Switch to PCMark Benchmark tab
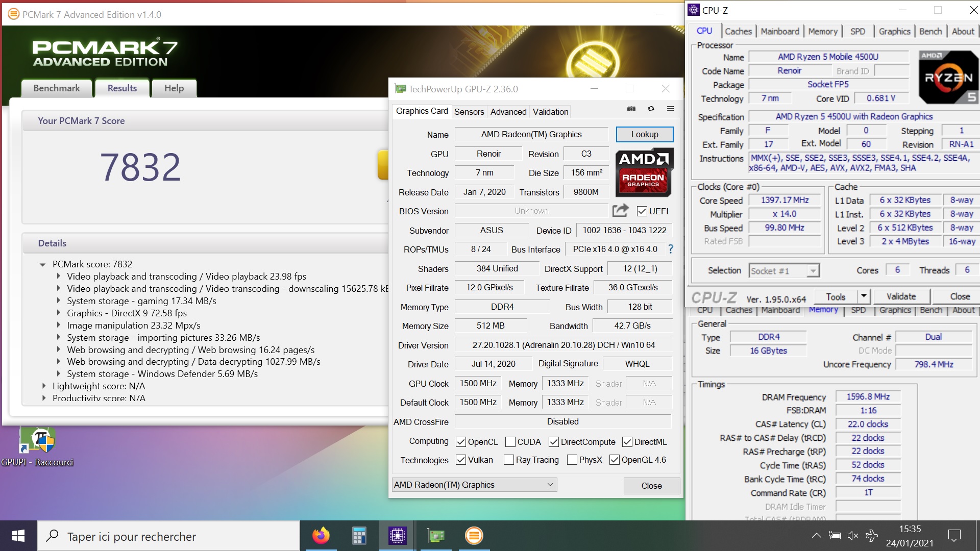980x551 pixels. 57,88
